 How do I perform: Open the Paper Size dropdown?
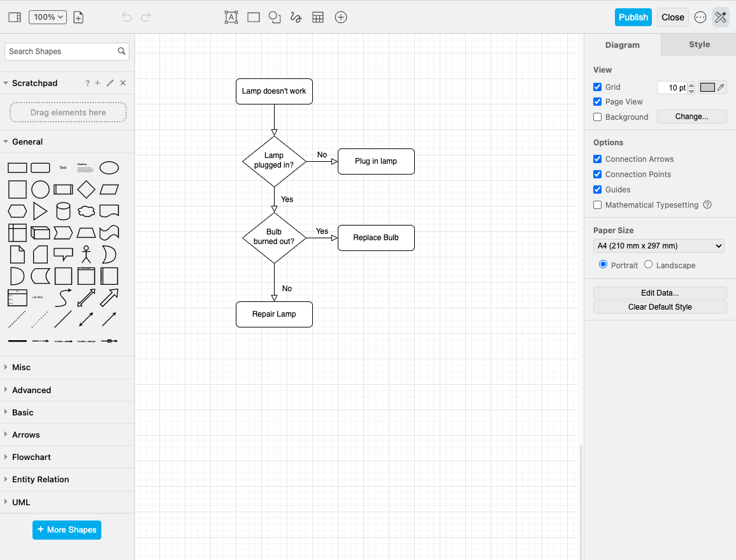[x=659, y=246]
